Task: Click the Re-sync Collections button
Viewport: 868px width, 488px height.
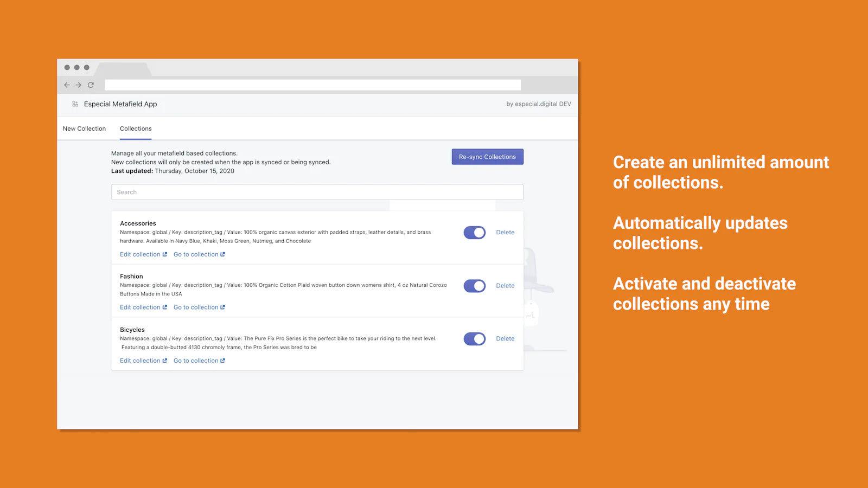Action: (487, 157)
